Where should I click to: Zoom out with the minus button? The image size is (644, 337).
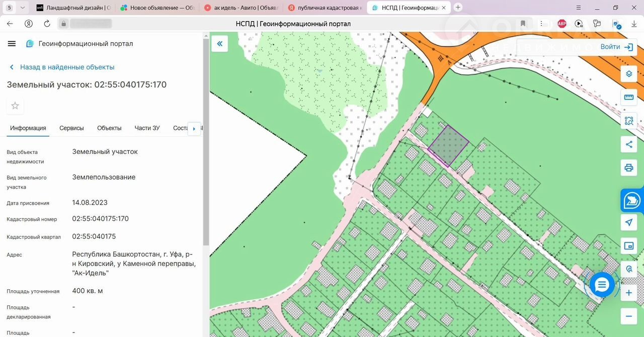pyautogui.click(x=628, y=316)
